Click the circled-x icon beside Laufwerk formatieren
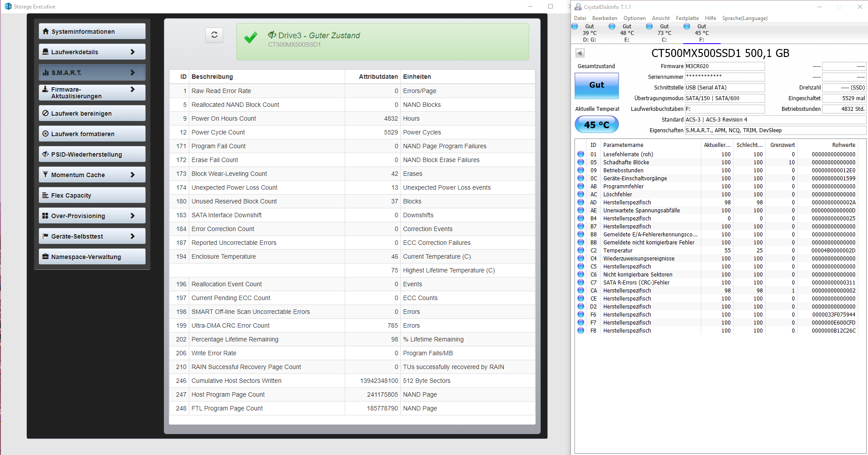868x455 pixels. pyautogui.click(x=45, y=134)
